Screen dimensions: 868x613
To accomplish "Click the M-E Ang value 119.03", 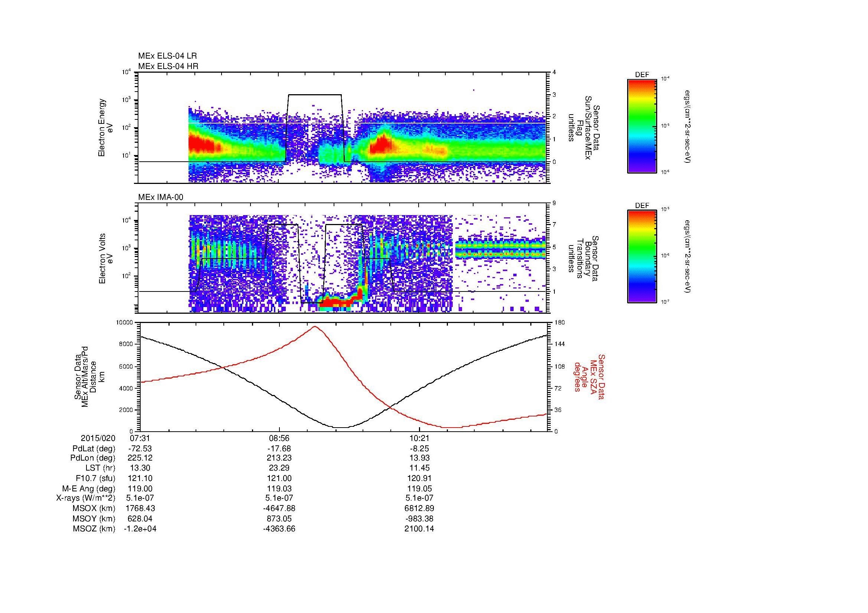I will pos(279,488).
